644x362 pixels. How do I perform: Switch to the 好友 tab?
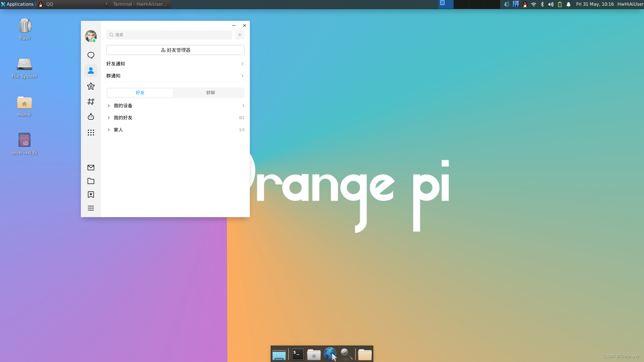pos(140,93)
